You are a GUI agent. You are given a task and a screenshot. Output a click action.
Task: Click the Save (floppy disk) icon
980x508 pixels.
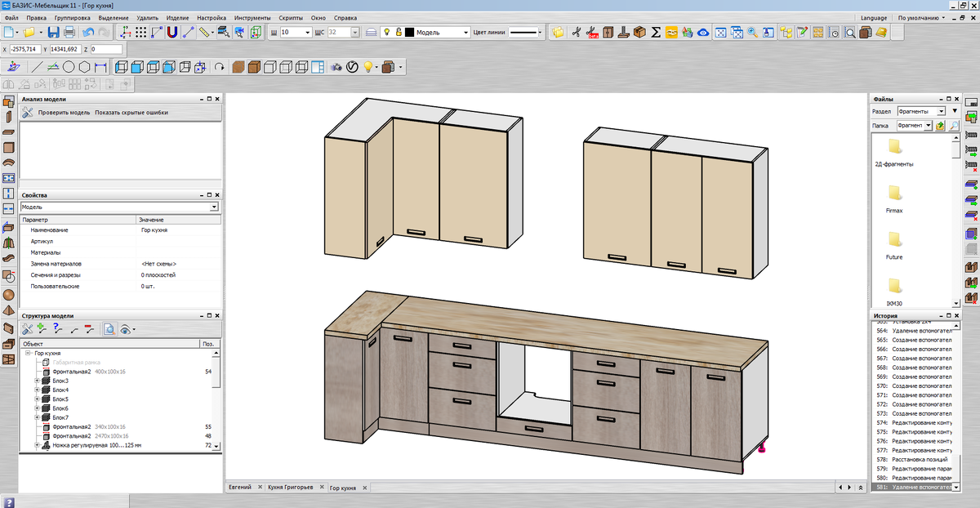[53, 33]
